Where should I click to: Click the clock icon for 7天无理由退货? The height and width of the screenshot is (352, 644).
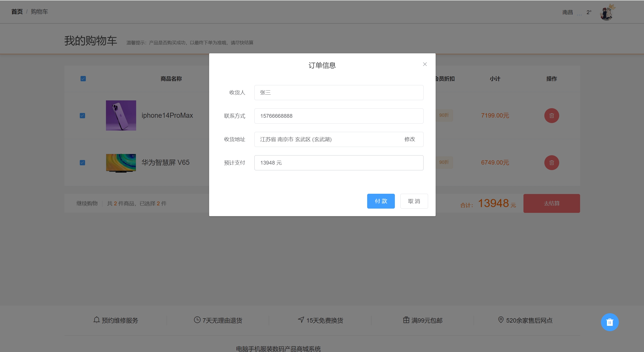[x=197, y=320]
